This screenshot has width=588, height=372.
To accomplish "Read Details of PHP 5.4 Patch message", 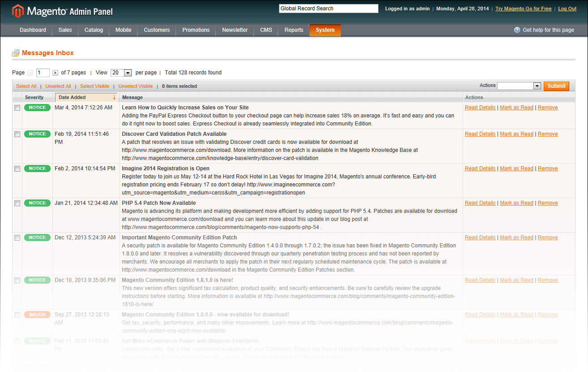I will pyautogui.click(x=480, y=203).
